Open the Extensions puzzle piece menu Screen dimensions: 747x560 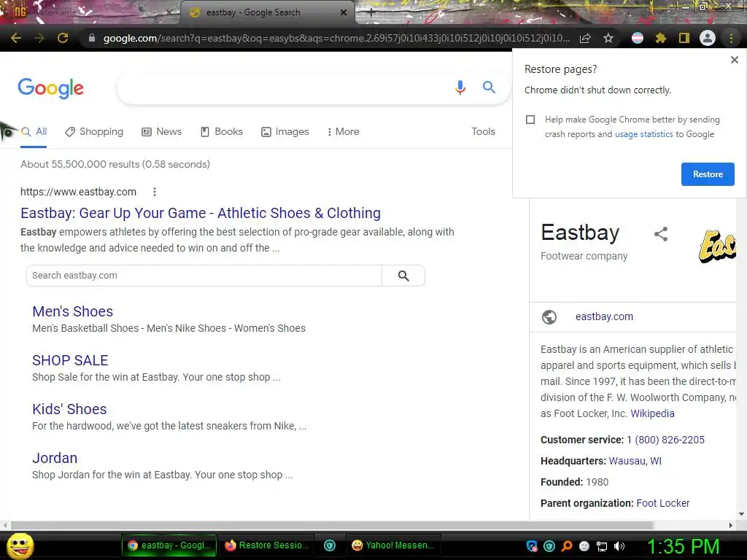660,38
